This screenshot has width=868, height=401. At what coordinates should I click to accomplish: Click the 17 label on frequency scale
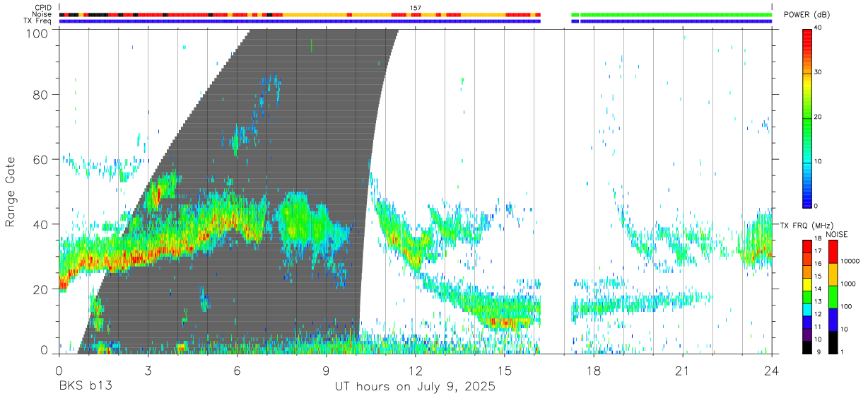[x=817, y=251]
